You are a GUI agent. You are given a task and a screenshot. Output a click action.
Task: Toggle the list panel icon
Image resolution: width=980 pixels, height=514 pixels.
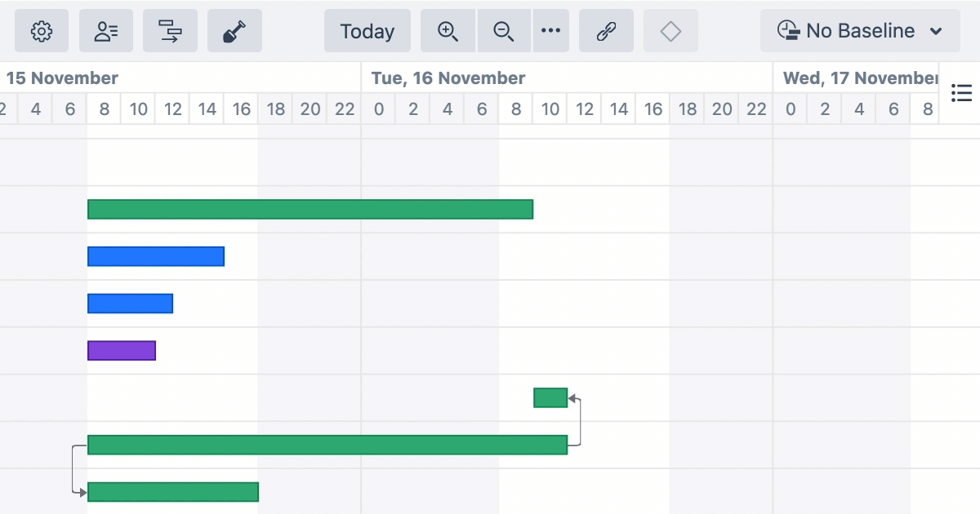pos(961,93)
